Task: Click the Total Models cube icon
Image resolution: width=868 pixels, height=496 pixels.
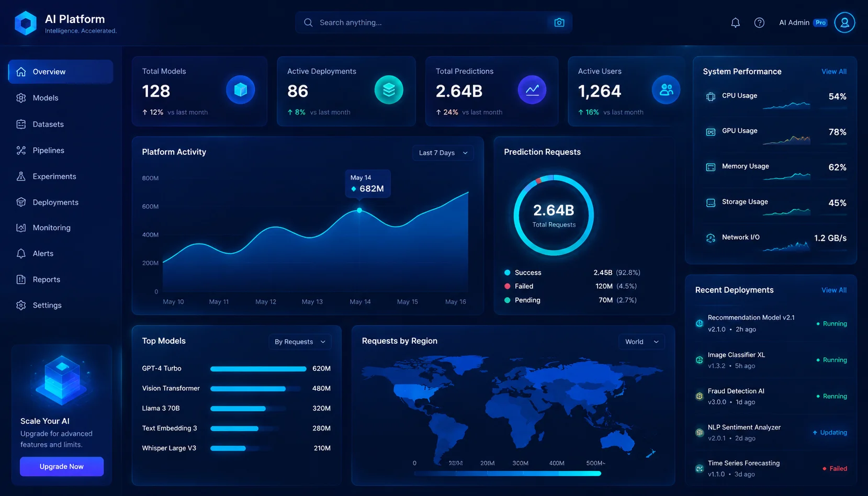Action: tap(241, 90)
